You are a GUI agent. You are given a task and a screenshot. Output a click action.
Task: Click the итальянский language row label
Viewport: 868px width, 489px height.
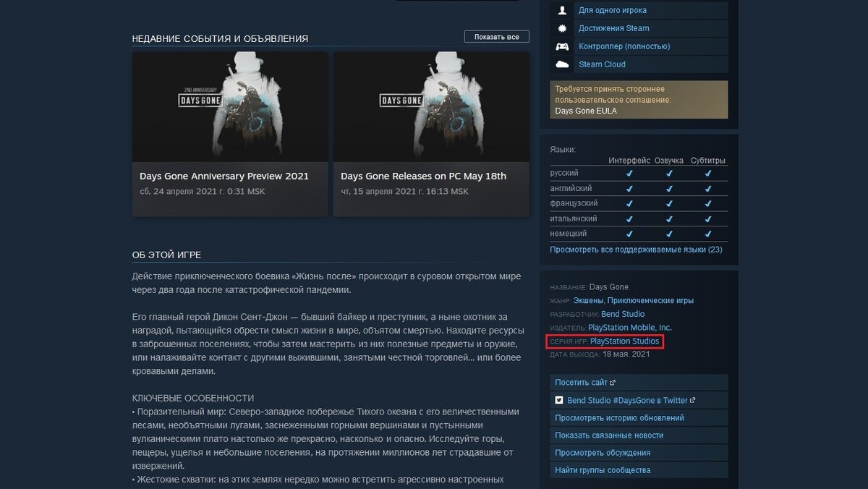(574, 218)
